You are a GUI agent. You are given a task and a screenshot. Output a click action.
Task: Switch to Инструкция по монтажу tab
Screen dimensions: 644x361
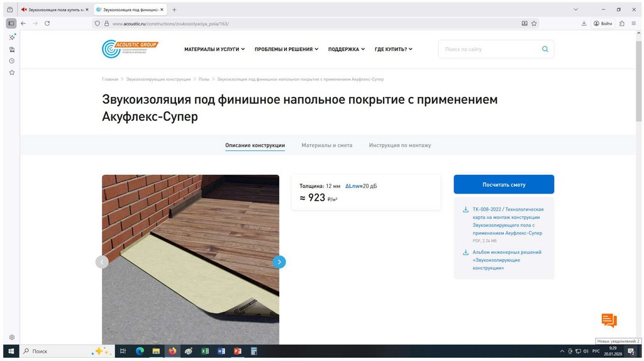click(x=399, y=145)
